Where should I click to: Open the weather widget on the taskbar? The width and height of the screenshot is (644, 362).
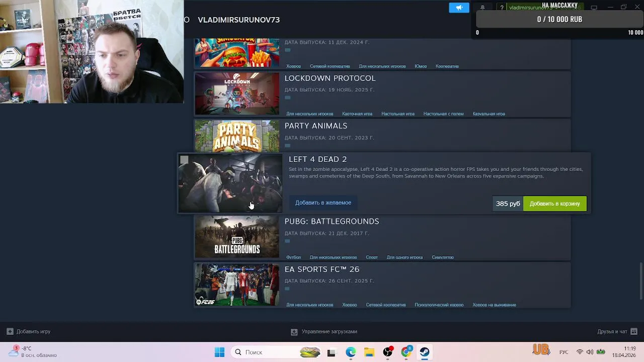pyautogui.click(x=33, y=351)
